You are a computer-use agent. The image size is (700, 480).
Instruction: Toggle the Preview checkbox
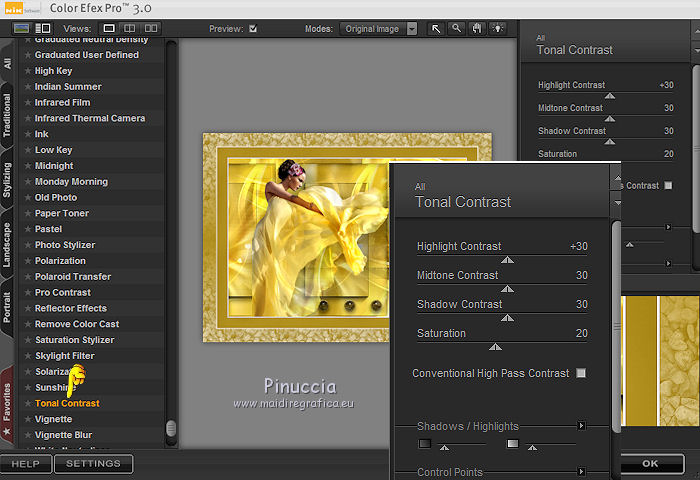[253, 29]
